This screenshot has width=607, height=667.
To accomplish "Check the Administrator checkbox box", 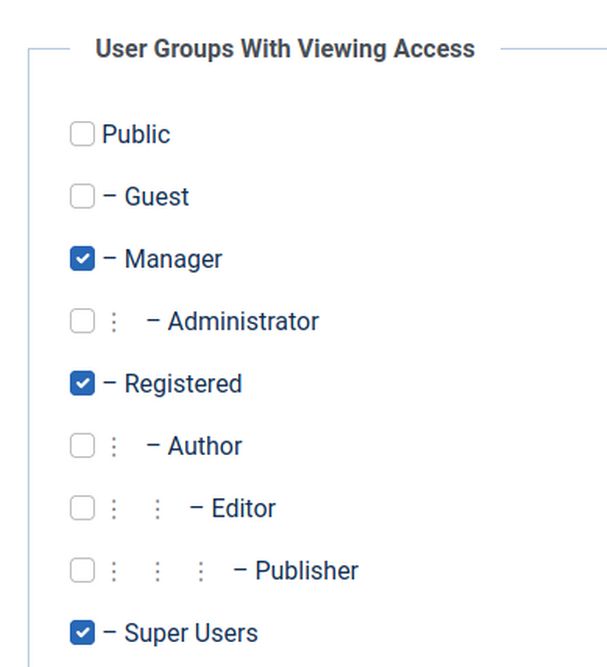I will tap(82, 321).
